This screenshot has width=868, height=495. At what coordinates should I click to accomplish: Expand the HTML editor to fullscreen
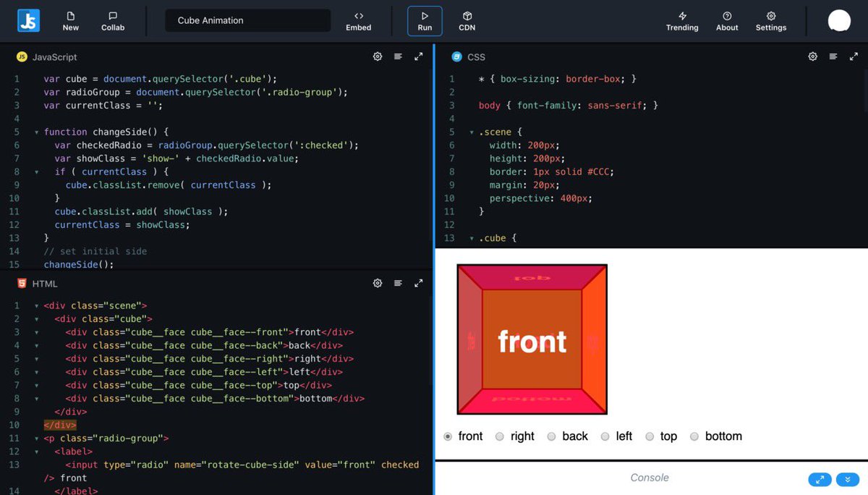point(418,283)
